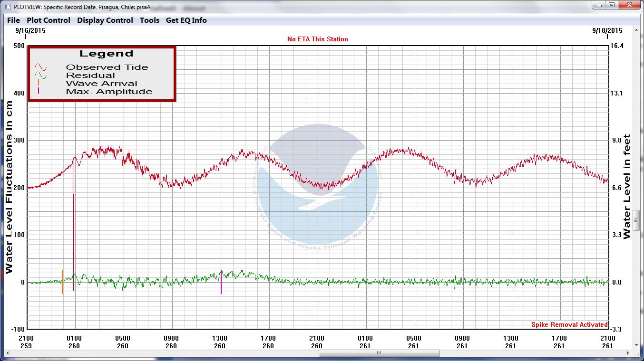Open the Display Control menu
644x361 pixels.
click(105, 20)
